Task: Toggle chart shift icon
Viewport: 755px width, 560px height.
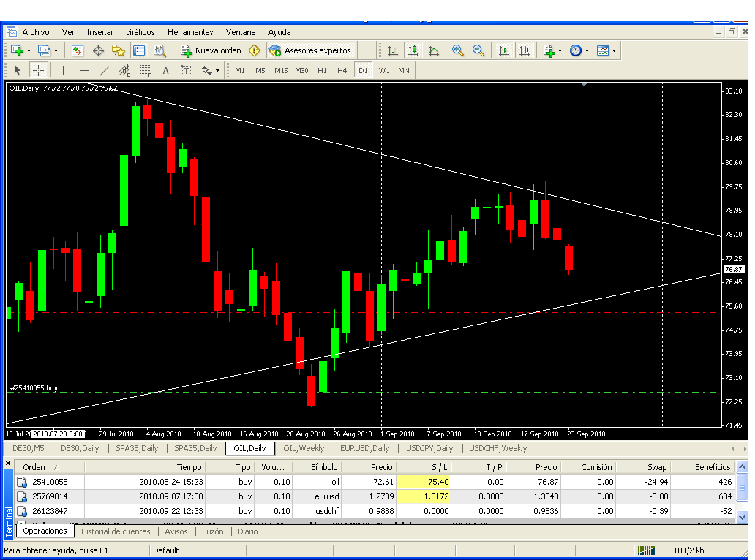Action: point(525,50)
